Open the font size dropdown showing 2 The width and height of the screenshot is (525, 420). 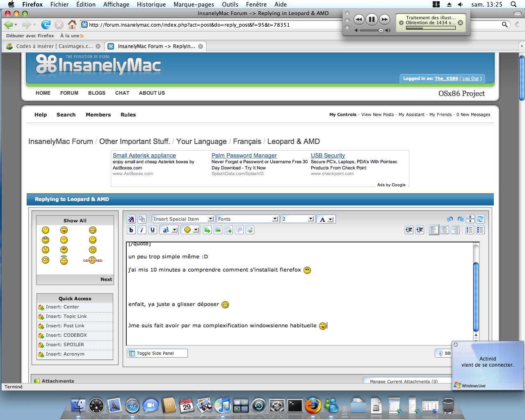(x=297, y=219)
